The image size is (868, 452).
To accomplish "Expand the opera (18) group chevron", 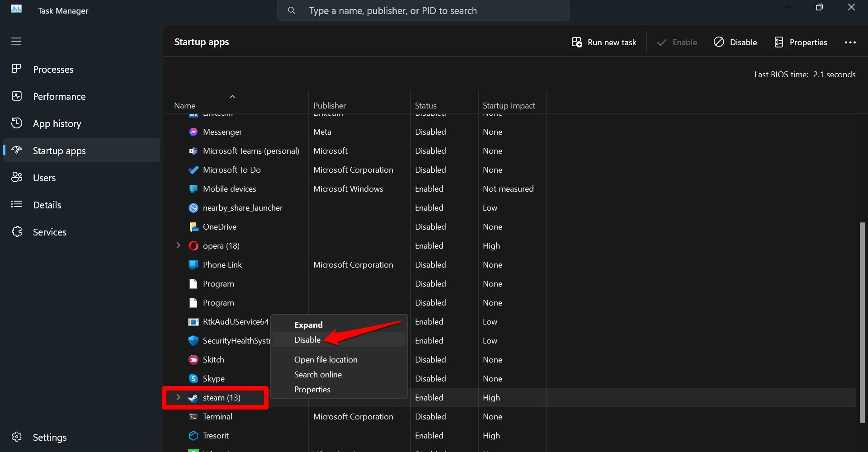I will coord(178,245).
